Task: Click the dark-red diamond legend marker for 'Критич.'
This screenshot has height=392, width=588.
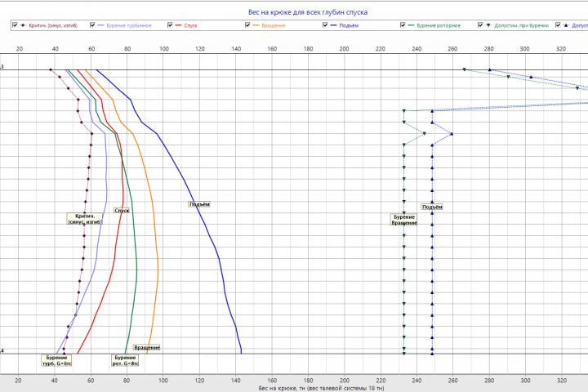Action: click(x=23, y=25)
